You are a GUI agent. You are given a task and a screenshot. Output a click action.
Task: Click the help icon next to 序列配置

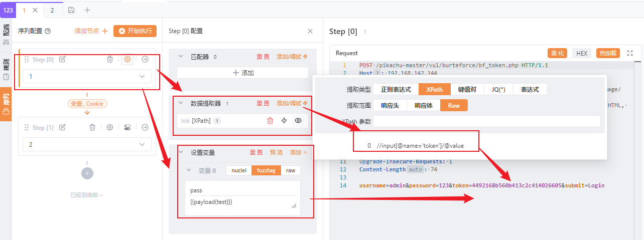click(x=48, y=31)
